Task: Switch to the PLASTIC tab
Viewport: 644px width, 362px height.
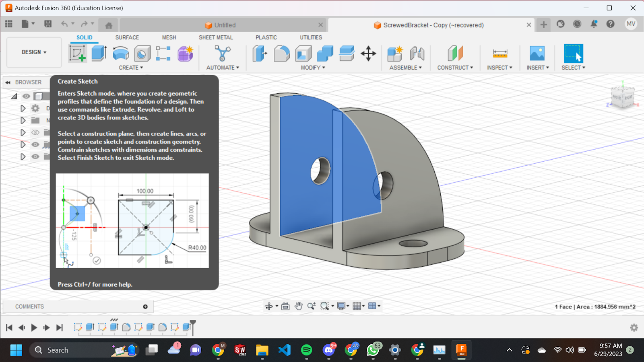Action: click(266, 37)
